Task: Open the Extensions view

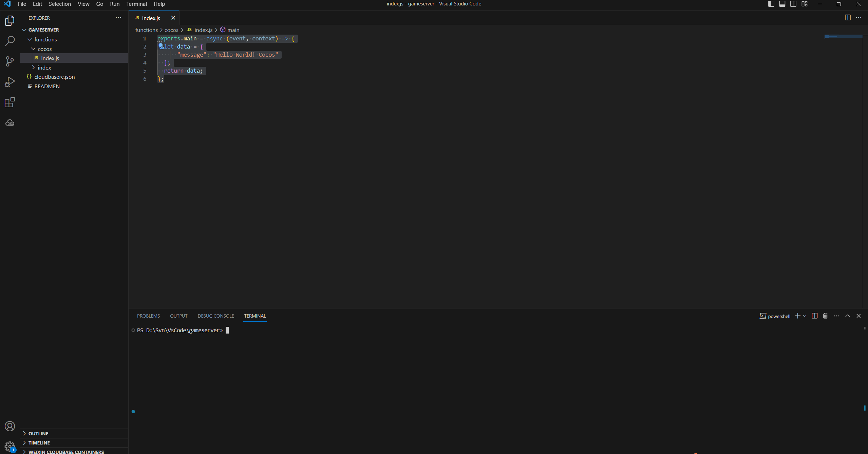Action: tap(10, 102)
